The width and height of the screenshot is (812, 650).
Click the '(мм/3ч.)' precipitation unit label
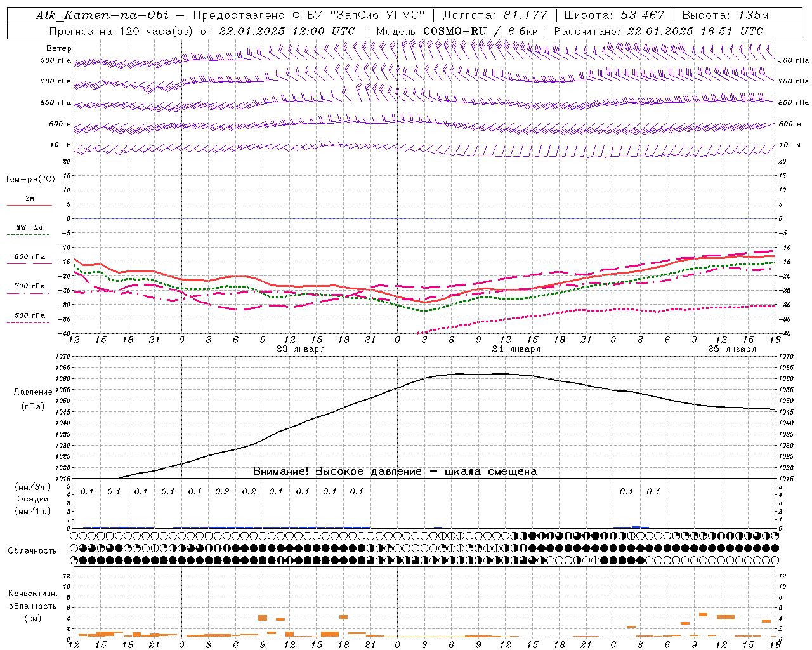33,487
